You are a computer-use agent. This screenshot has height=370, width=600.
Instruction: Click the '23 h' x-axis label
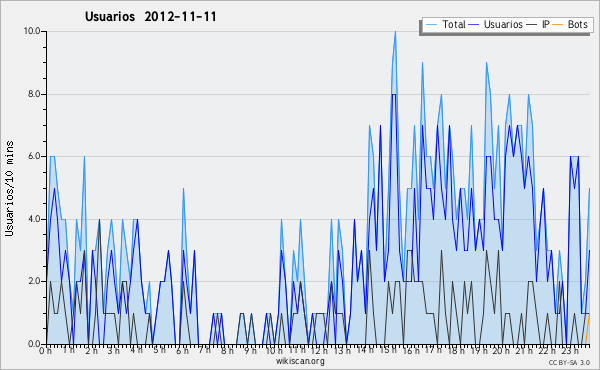[570, 351]
